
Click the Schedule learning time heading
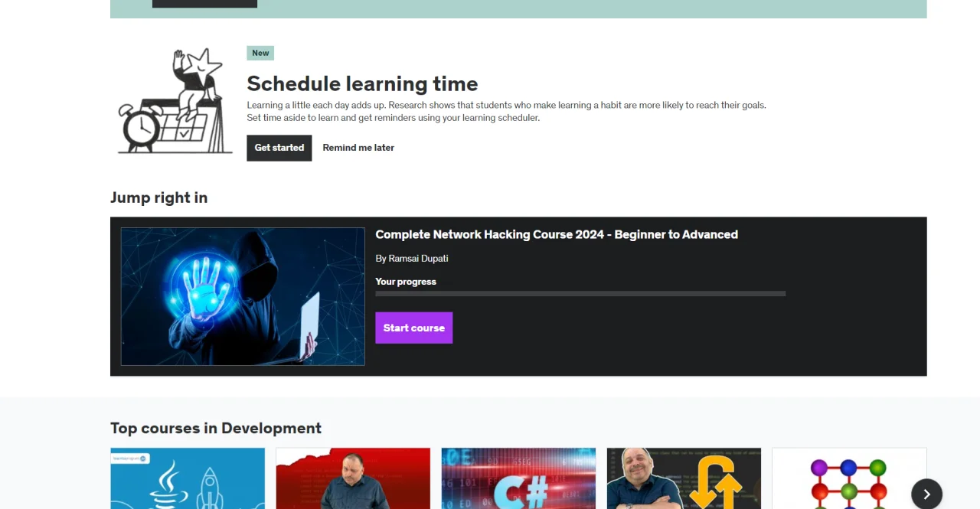pos(362,83)
